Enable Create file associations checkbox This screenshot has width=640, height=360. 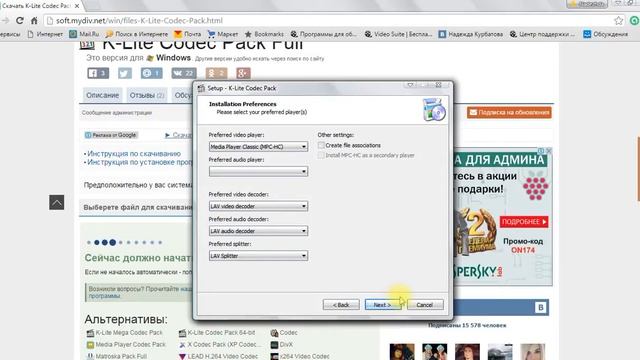tap(321, 145)
